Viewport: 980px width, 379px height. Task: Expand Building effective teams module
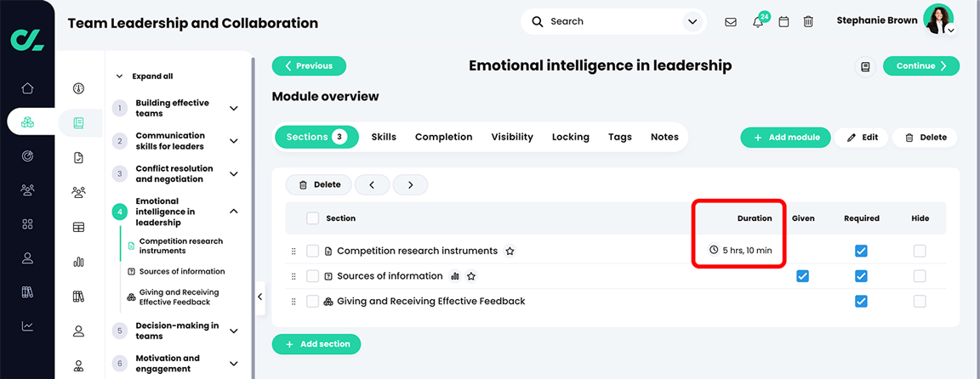[x=234, y=108]
